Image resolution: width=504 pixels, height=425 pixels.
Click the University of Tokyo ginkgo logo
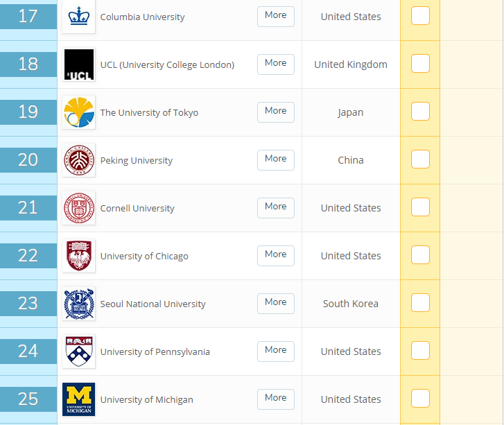(78, 112)
